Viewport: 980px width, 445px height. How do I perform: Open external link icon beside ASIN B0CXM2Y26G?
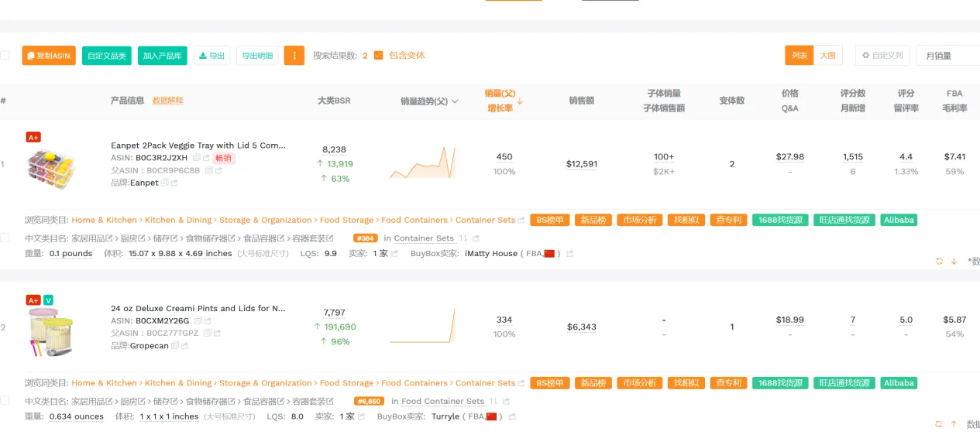208,320
